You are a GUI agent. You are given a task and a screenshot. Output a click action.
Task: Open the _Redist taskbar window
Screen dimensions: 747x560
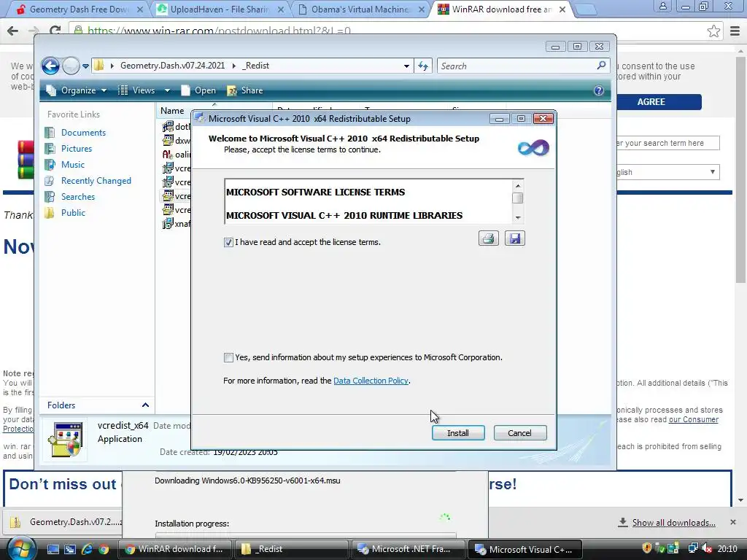coord(292,549)
